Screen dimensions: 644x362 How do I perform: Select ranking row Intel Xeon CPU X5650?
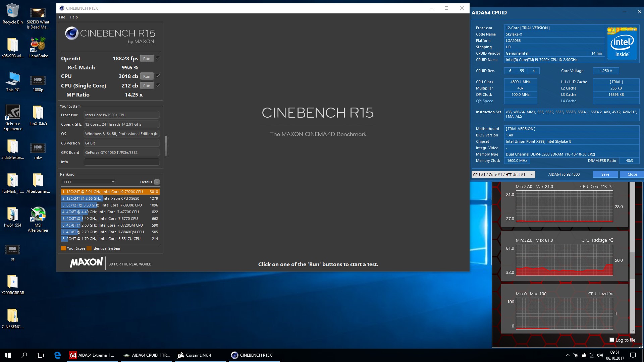click(x=110, y=198)
